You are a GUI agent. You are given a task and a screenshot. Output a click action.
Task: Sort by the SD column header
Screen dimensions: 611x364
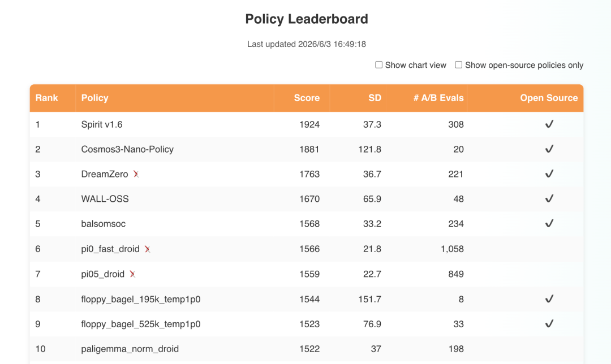375,98
